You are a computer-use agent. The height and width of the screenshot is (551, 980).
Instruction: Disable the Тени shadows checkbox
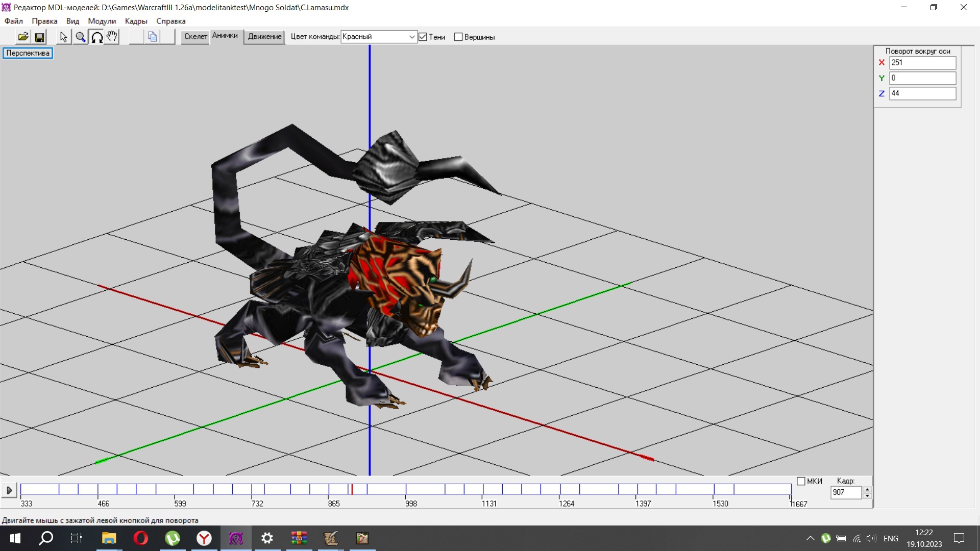coord(423,37)
